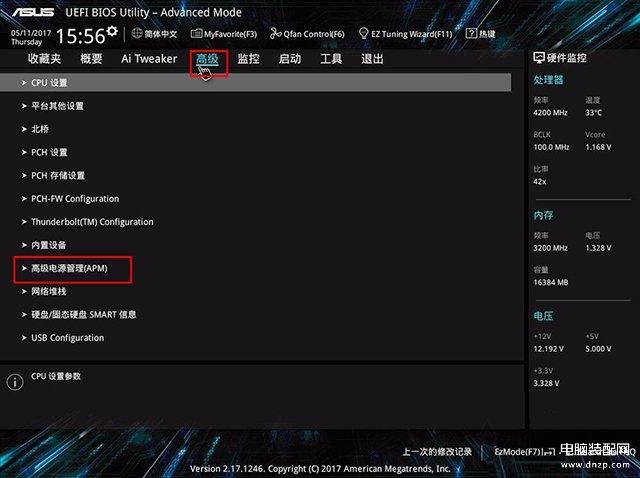The height and width of the screenshot is (478, 640).
Task: Click the 内存 section heading
Action: pyautogui.click(x=543, y=215)
